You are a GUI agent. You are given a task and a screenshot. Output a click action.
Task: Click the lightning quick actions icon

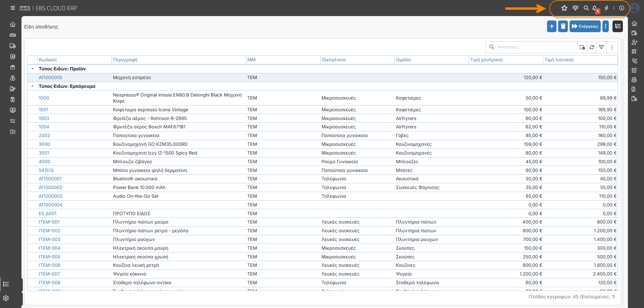pos(606,8)
